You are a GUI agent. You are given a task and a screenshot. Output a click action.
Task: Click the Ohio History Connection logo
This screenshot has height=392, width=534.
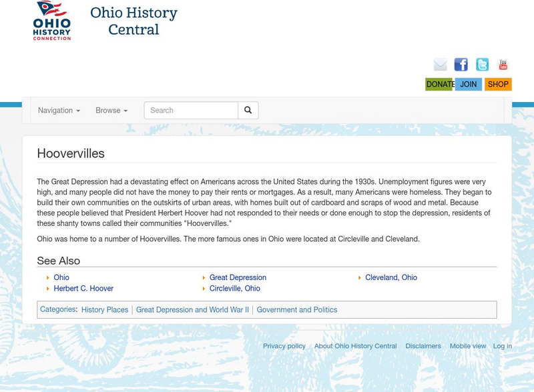pyautogui.click(x=52, y=21)
